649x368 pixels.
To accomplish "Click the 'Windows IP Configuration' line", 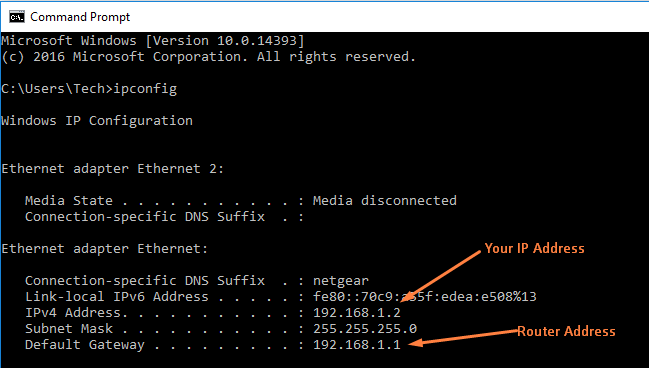I will pyautogui.click(x=97, y=121).
